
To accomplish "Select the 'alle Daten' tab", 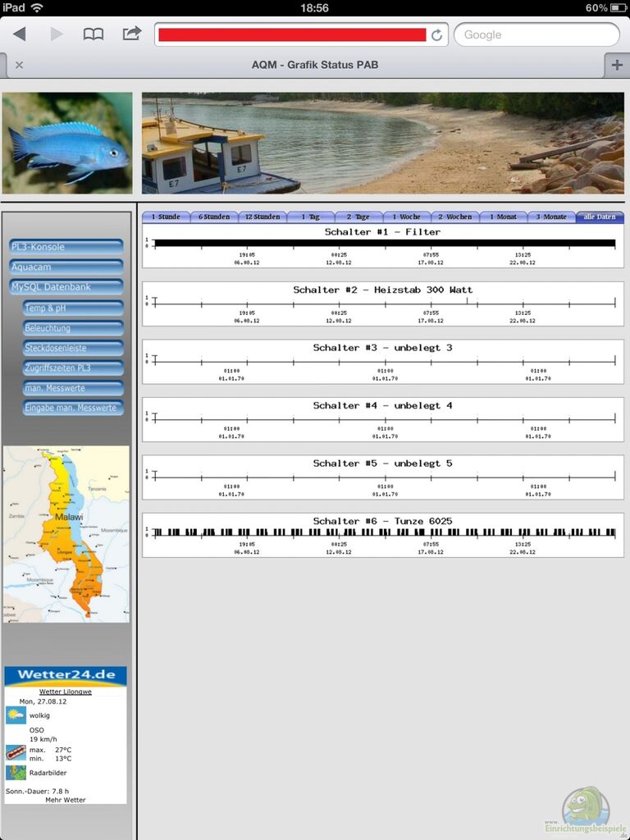I will click(600, 217).
